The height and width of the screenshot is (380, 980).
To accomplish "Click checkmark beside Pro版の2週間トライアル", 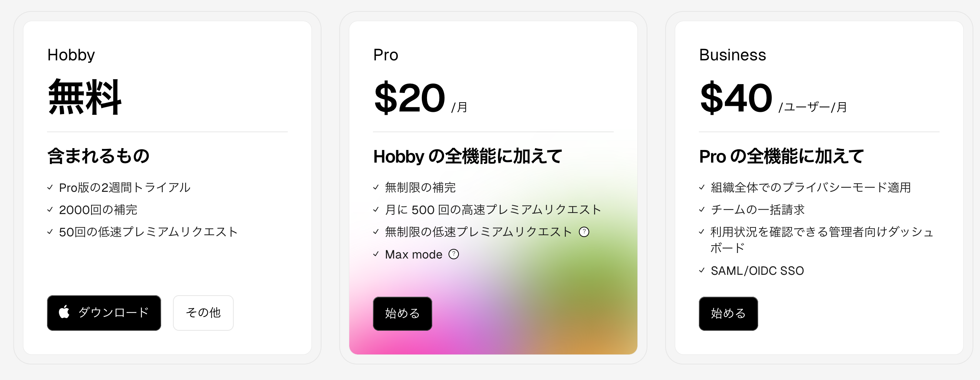I will (x=50, y=187).
